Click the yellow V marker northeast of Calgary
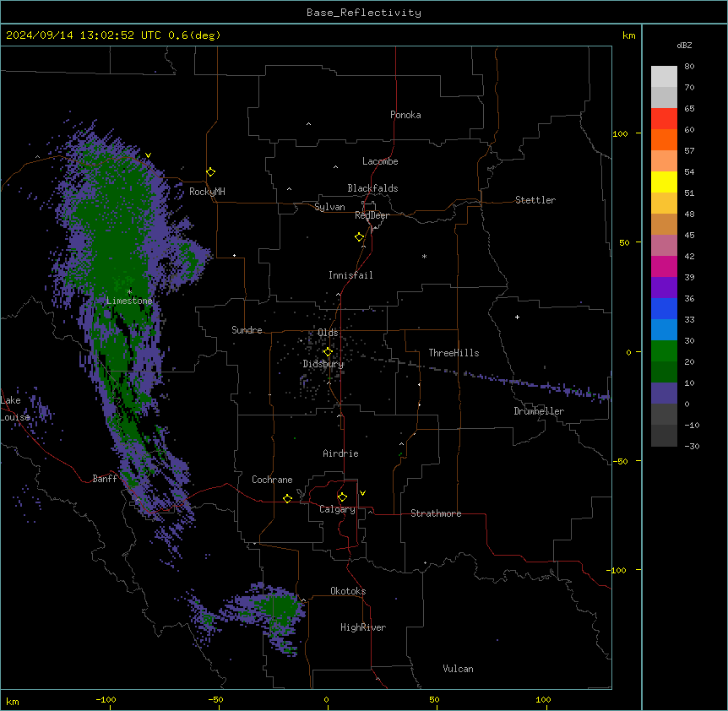Screen dimensions: 728x711 362,493
